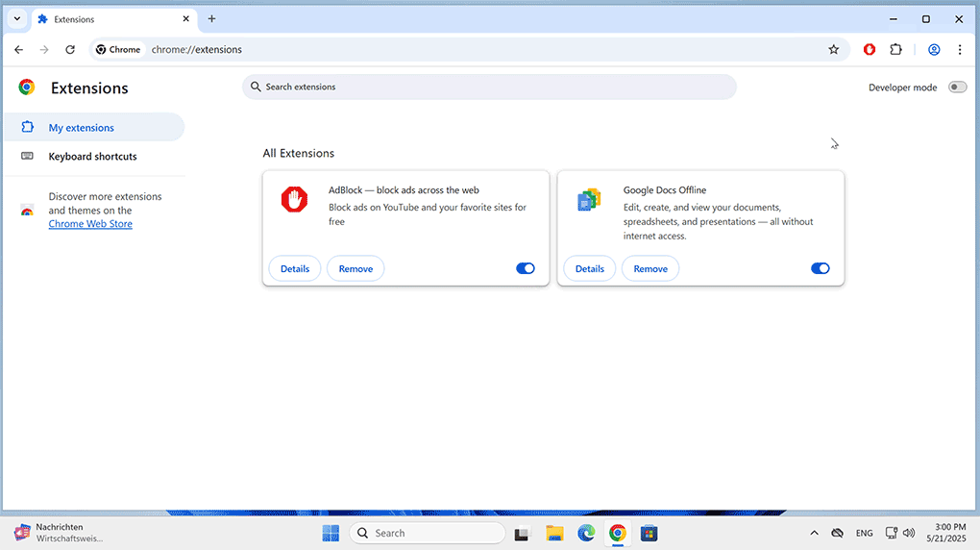Screen dimensions: 980x550
Task: Open the clock showing 3:00 PM
Action: 946,533
